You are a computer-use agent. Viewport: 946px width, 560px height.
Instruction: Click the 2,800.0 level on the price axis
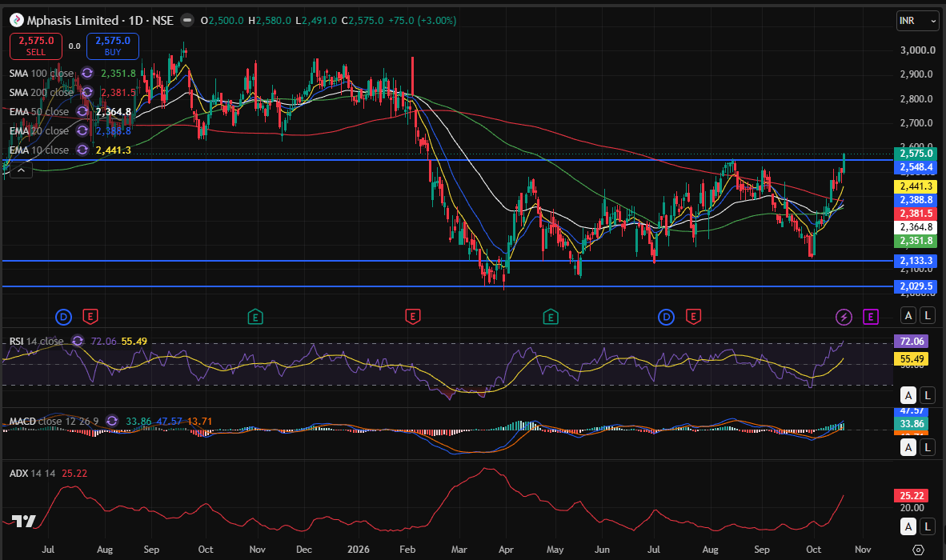(x=917, y=99)
